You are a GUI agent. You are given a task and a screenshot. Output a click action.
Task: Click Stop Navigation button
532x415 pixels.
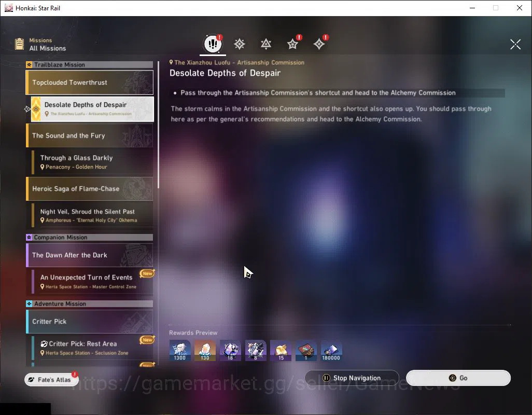click(352, 378)
